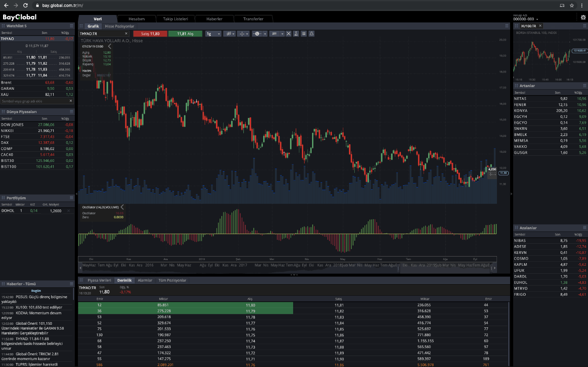This screenshot has height=367, width=588.
Task: Open Dünya Piyasaları panel menu icon
Action: coord(71,112)
